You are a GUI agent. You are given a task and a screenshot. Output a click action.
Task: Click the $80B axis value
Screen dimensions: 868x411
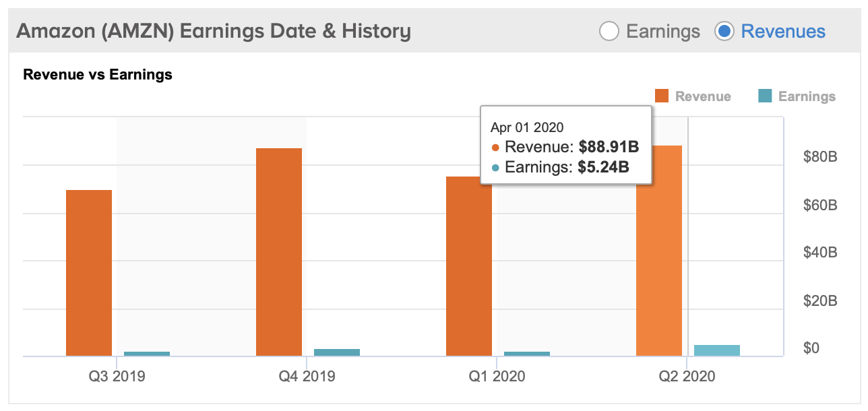[x=820, y=158]
